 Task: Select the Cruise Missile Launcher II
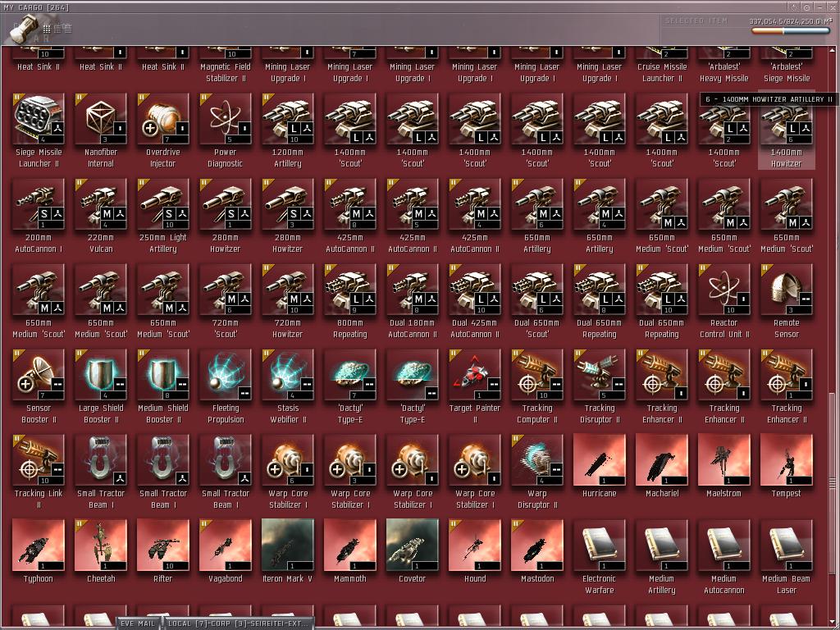coord(662,66)
